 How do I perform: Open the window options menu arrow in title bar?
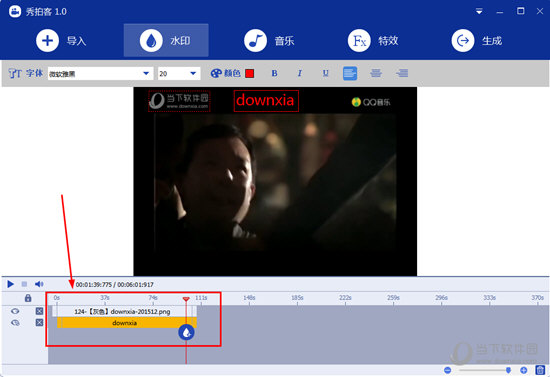click(x=479, y=12)
